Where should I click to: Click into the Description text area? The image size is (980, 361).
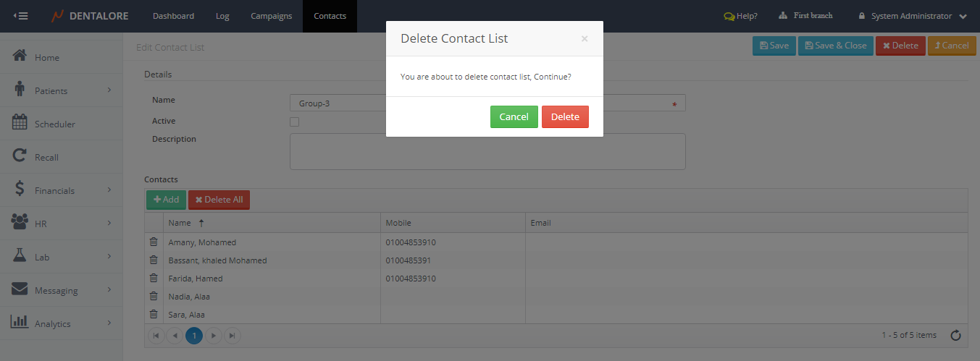(487, 151)
